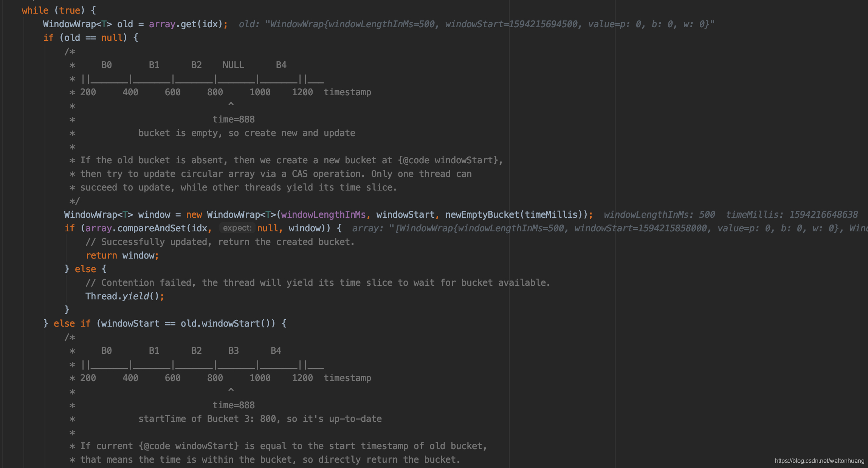Click inline hint 'windowLengthInMs: 500'

pos(659,215)
